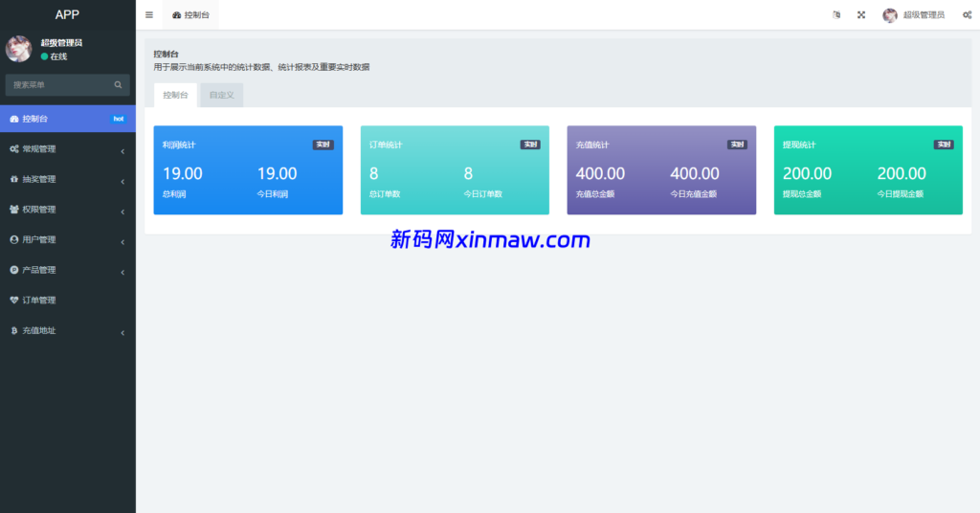Click the 今日充值金额 label
The image size is (980, 513).
(x=693, y=193)
